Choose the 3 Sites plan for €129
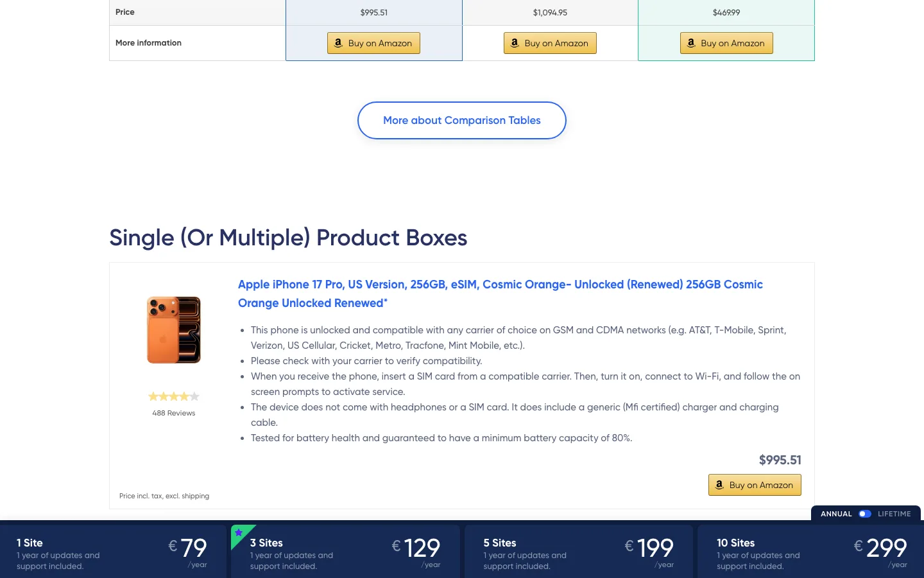Screen dimensions: 924x578 coord(345,552)
